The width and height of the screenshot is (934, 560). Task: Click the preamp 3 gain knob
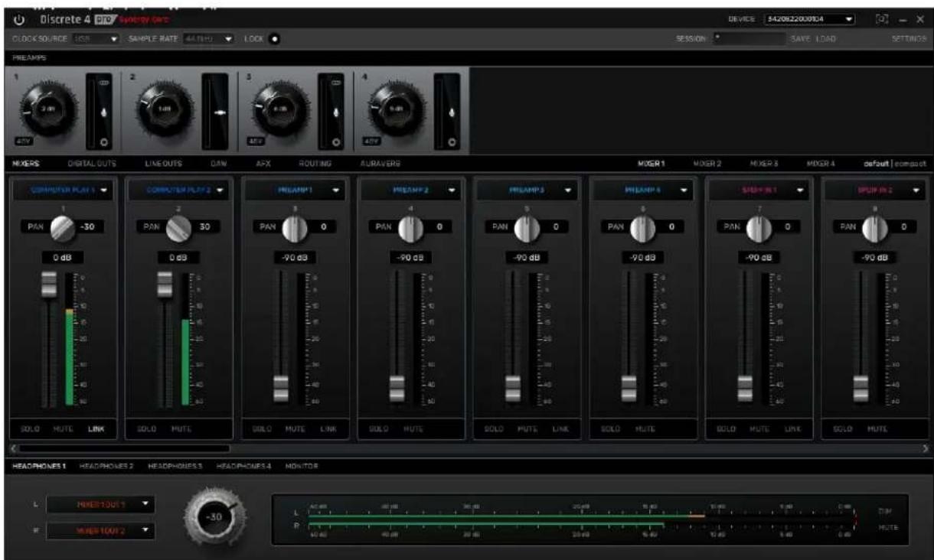pos(279,110)
